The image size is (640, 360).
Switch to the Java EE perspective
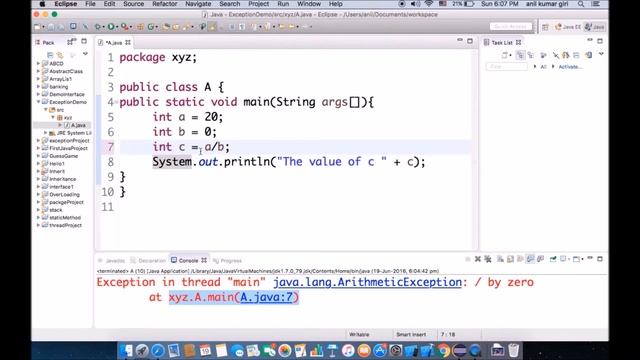pos(567,27)
